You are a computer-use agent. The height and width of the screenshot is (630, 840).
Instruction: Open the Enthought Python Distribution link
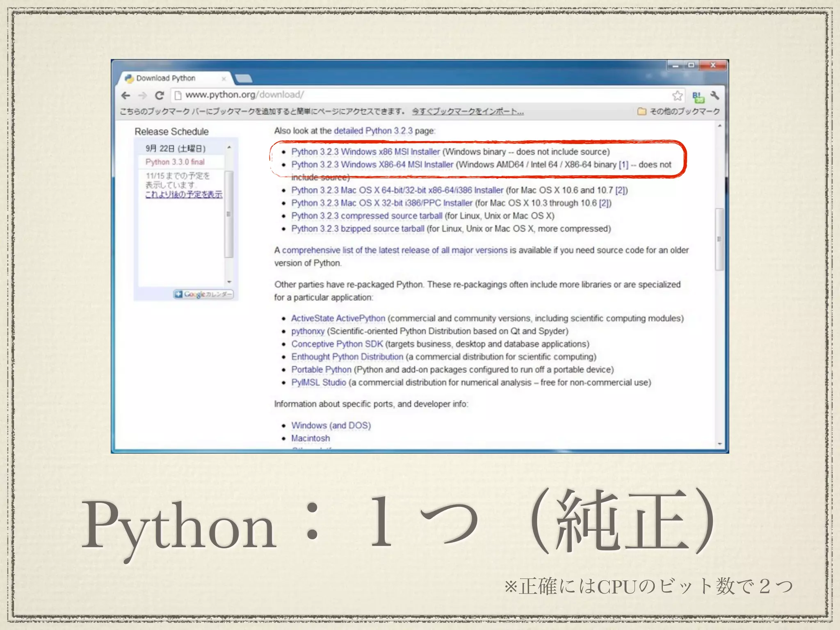(347, 357)
